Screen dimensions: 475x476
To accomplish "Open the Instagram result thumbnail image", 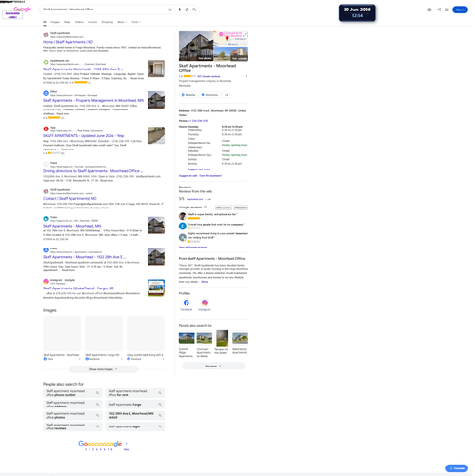I will 156,288.
